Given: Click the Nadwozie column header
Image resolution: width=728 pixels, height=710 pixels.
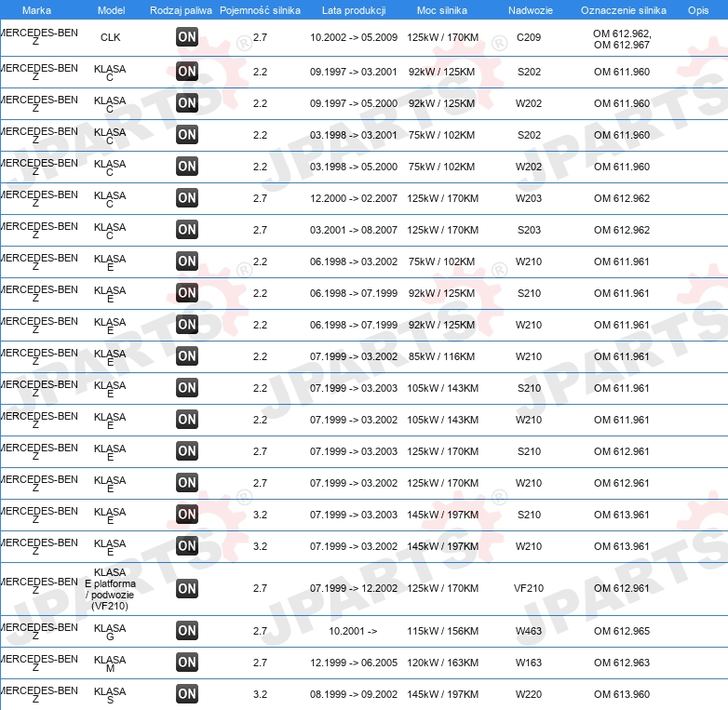Looking at the screenshot, I should 531,10.
